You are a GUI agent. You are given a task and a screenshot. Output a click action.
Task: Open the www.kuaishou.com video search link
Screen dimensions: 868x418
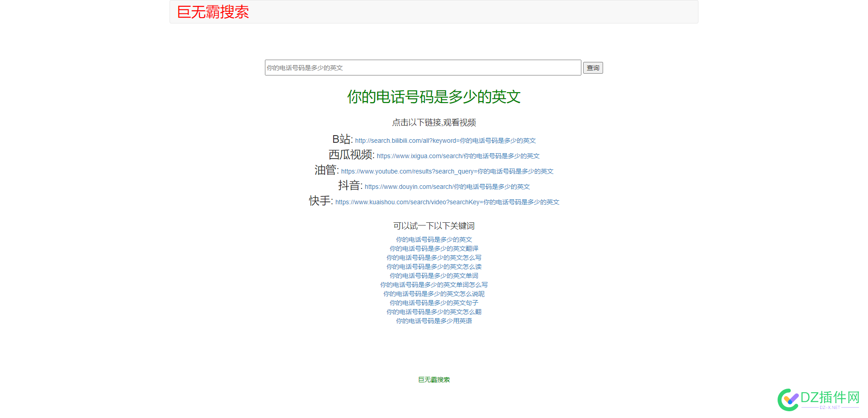pyautogui.click(x=447, y=202)
